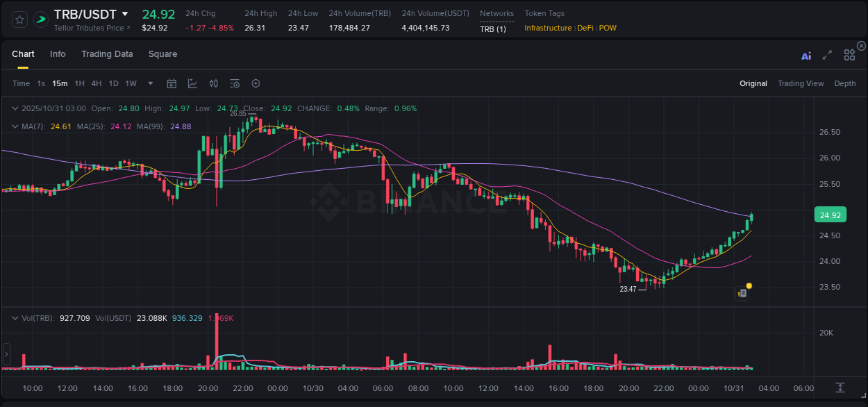The width and height of the screenshot is (868, 407).
Task: Launch the Ai chart analysis icon
Action: click(x=806, y=56)
